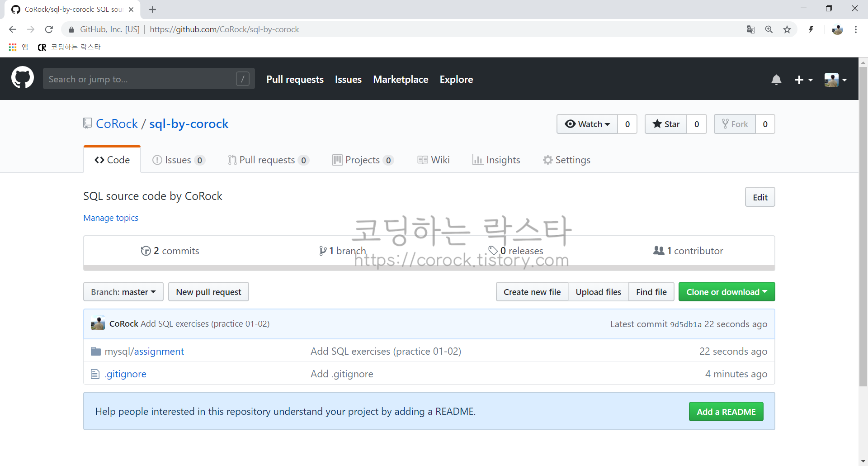Click the address bar URL

tap(224, 29)
